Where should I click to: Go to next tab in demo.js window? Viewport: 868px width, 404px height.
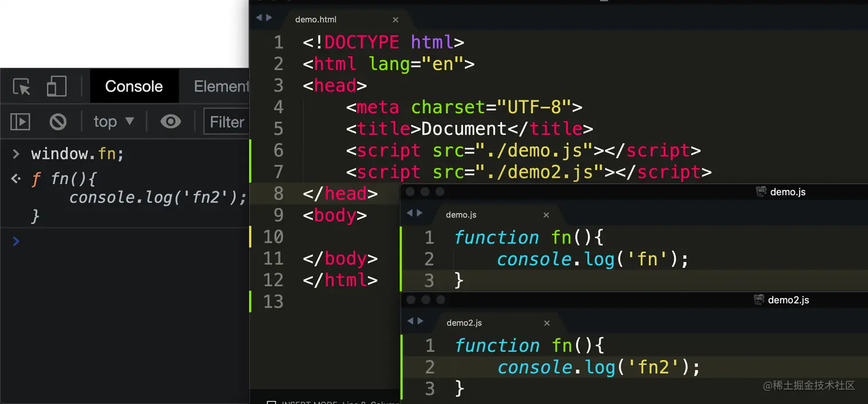[x=420, y=213]
